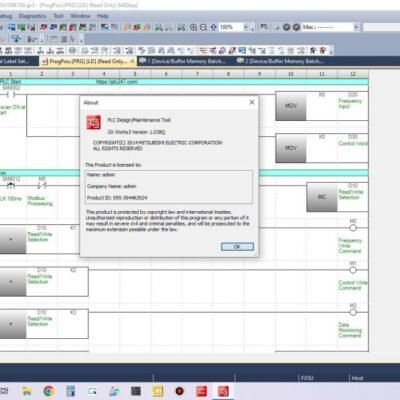Click the https://plc247.com comment text
The height and width of the screenshot is (400, 400).
117,82
